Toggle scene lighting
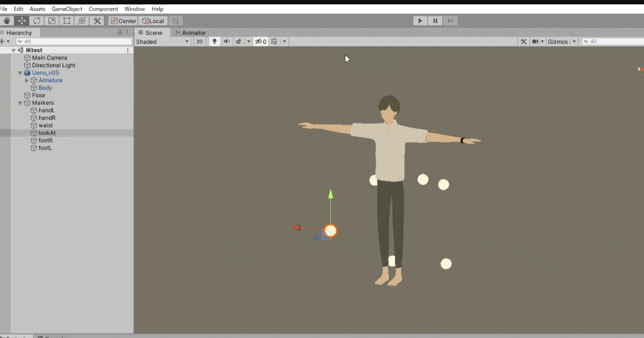Image resolution: width=644 pixels, height=338 pixels. tap(214, 42)
